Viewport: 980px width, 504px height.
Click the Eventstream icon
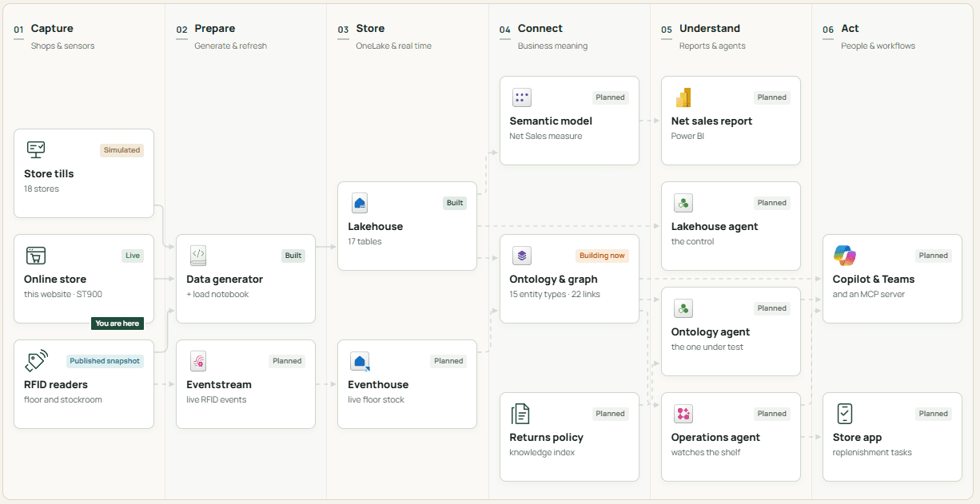198,361
